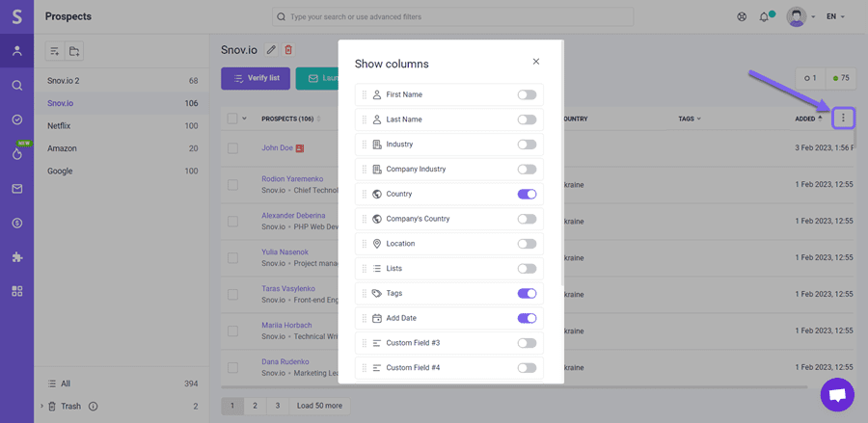This screenshot has width=868, height=423.
Task: Sort by the Added column
Action: click(808, 119)
